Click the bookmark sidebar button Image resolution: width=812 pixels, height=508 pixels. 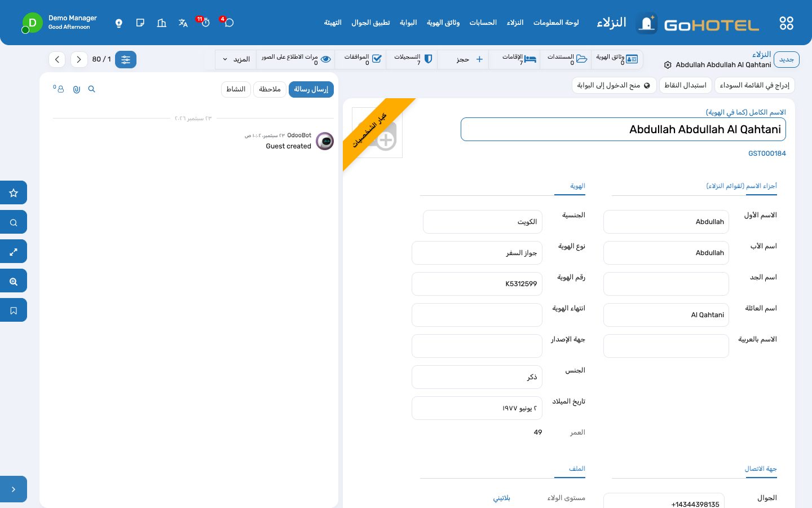14,310
